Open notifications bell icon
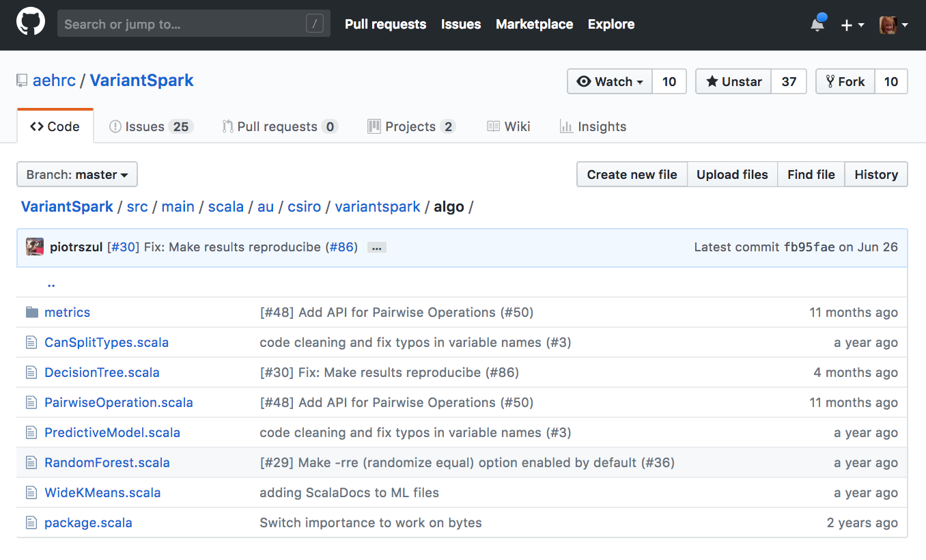Screen dimensions: 926x560 click(817, 23)
